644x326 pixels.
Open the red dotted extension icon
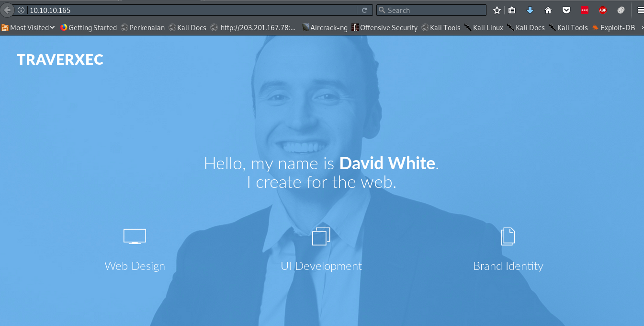(x=585, y=10)
